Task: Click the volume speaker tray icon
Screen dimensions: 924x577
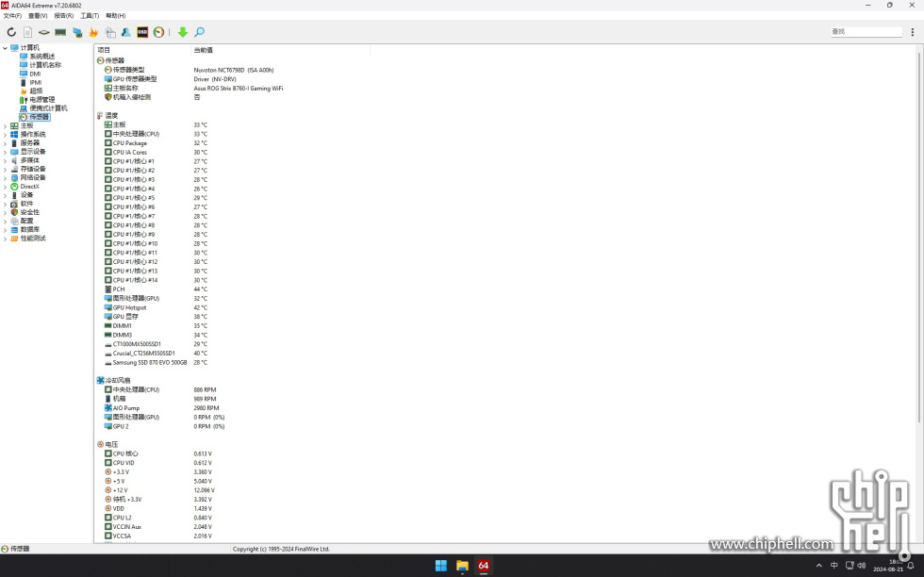Action: click(x=862, y=566)
